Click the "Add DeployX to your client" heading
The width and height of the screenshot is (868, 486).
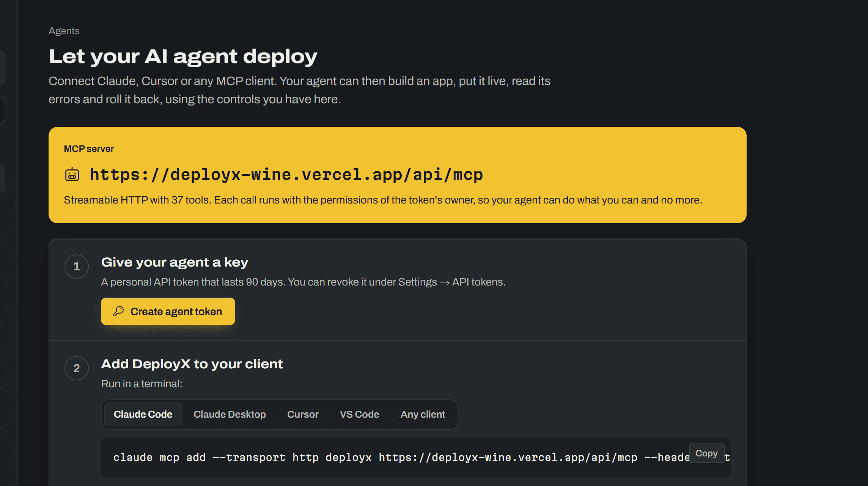(x=192, y=364)
